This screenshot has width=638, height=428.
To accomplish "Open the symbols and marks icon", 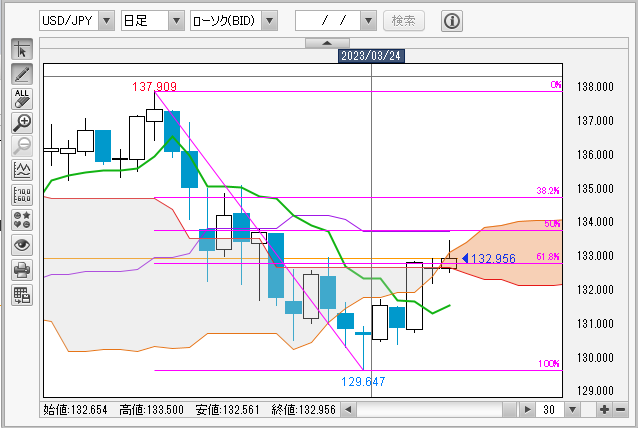I will tap(22, 220).
